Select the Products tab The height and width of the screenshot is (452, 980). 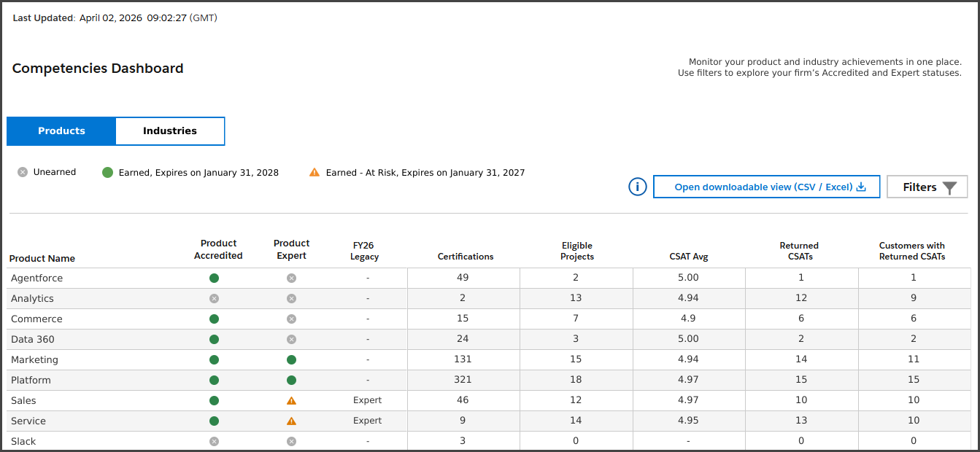(61, 131)
